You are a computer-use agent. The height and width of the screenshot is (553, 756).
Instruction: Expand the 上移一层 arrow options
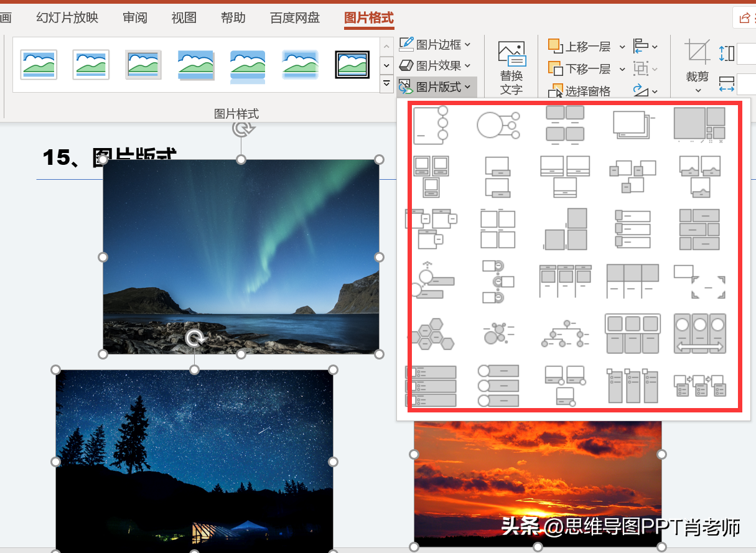click(622, 47)
